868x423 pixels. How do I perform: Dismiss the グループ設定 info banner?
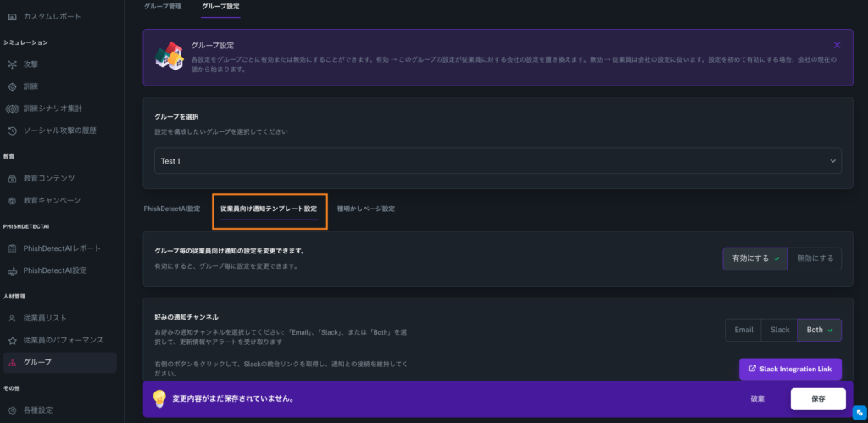[x=837, y=45]
